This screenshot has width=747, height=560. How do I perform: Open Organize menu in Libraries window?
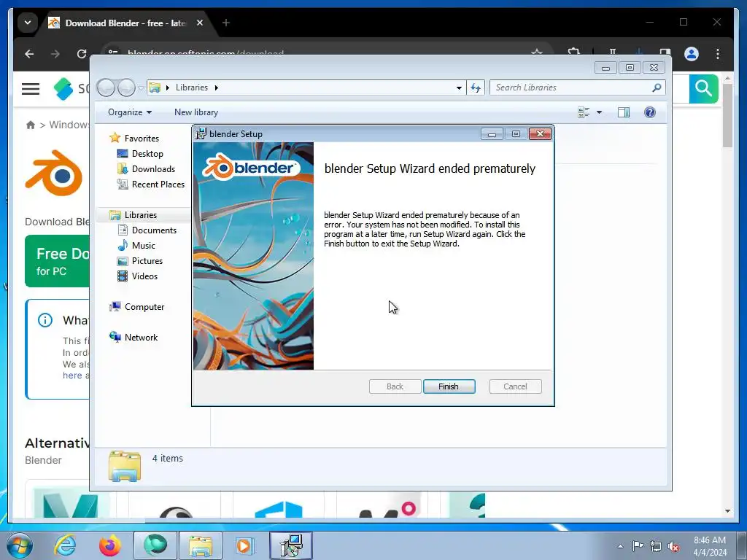pos(130,112)
